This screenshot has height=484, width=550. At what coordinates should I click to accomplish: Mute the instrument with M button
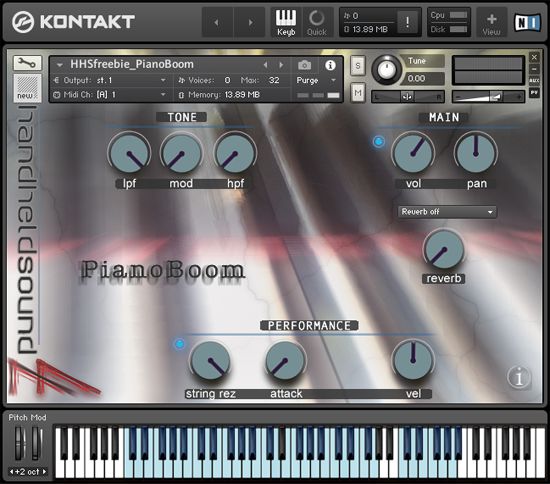357,93
